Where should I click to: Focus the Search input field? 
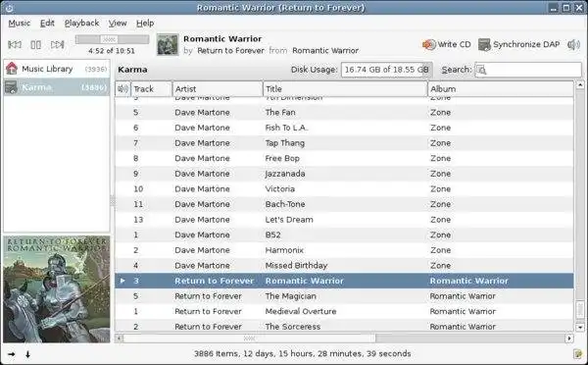tap(528, 70)
